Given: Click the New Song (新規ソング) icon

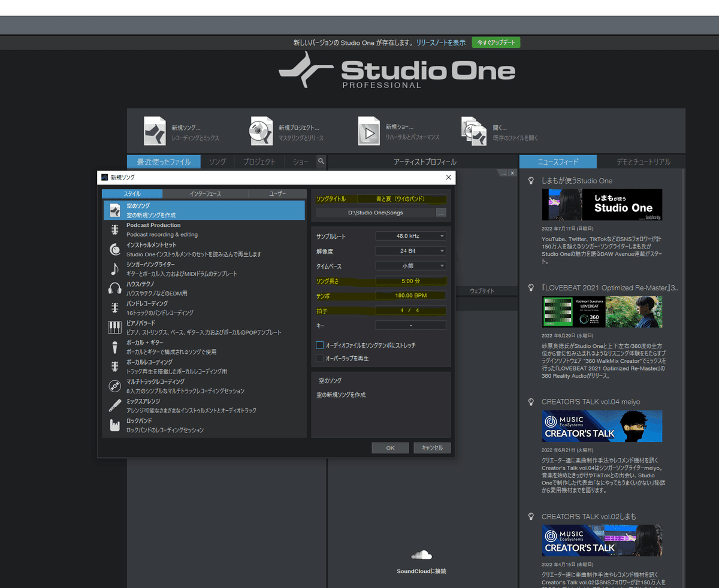Looking at the screenshot, I should pyautogui.click(x=155, y=131).
